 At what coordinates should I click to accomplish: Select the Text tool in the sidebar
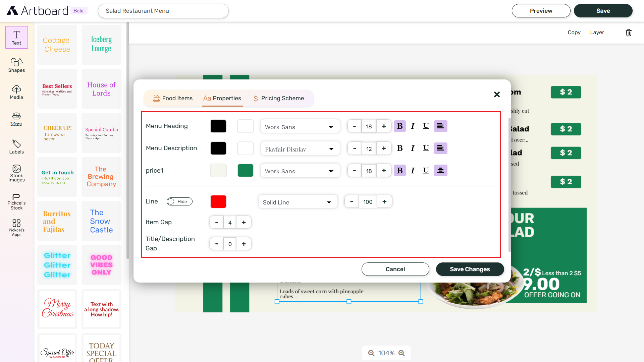click(16, 37)
